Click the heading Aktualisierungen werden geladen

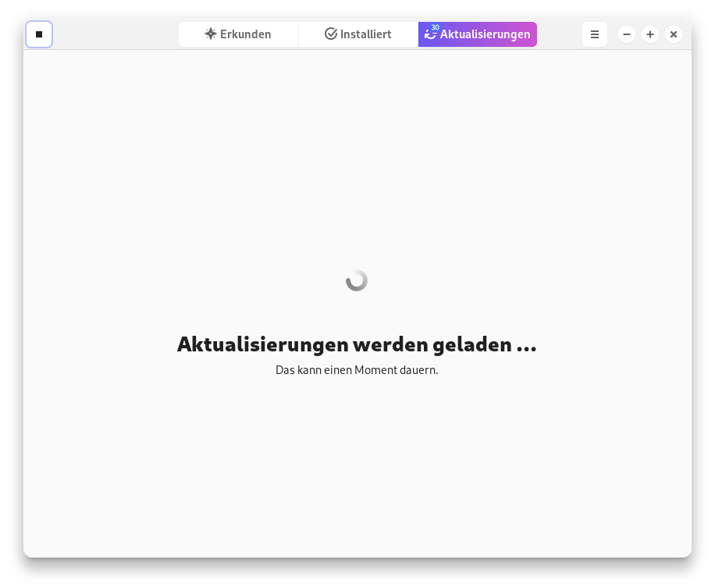click(x=357, y=344)
